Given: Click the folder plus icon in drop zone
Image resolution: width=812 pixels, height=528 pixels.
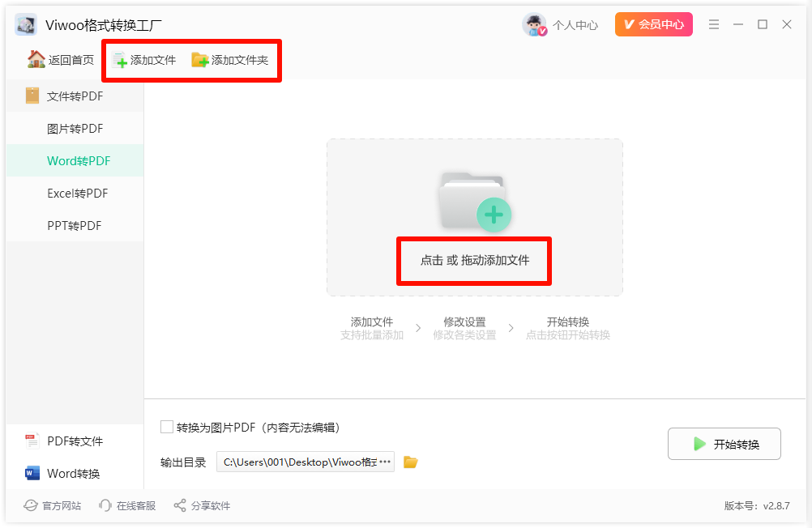Looking at the screenshot, I should click(x=475, y=202).
